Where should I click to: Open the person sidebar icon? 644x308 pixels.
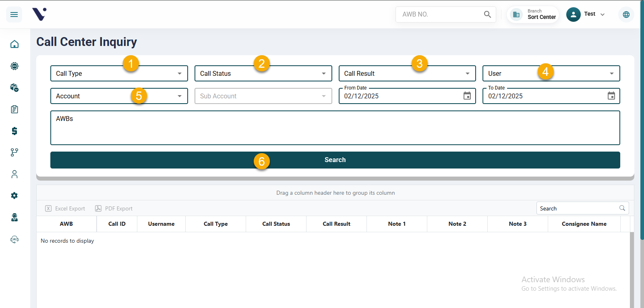click(14, 174)
